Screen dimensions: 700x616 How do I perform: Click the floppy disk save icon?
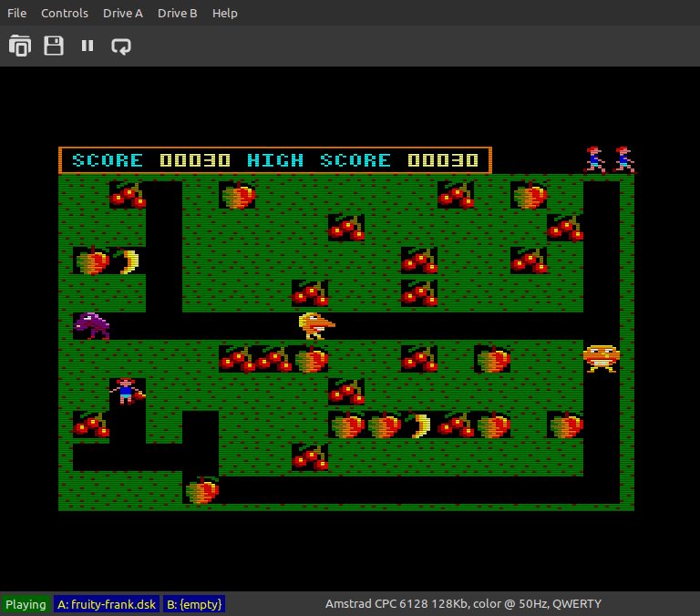pos(54,46)
